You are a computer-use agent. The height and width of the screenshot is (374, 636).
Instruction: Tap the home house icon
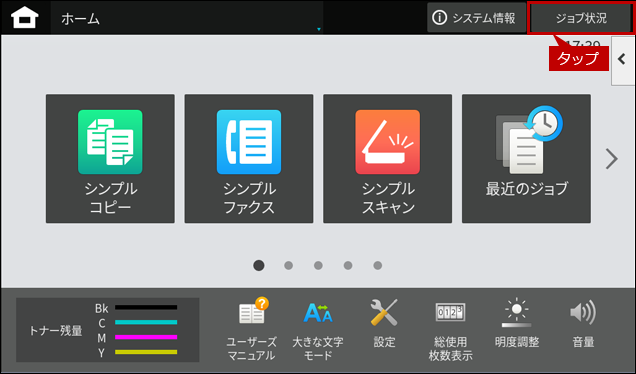(x=25, y=18)
